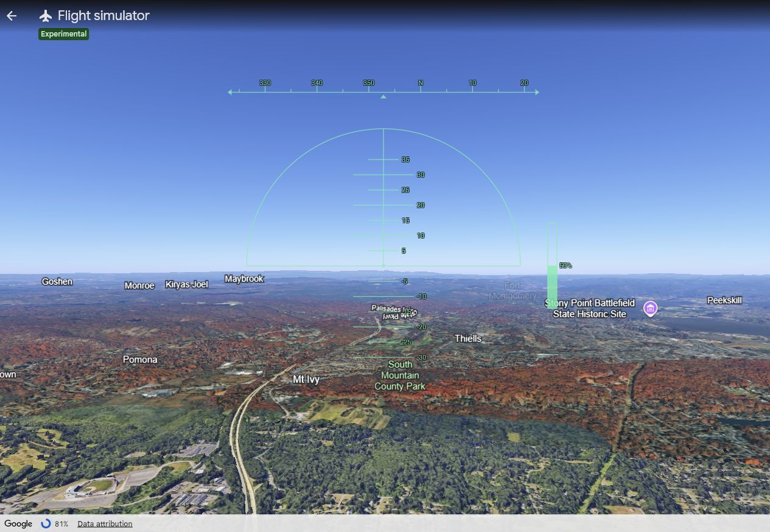
Task: Click the 81% loading percentage text
Action: click(x=61, y=523)
